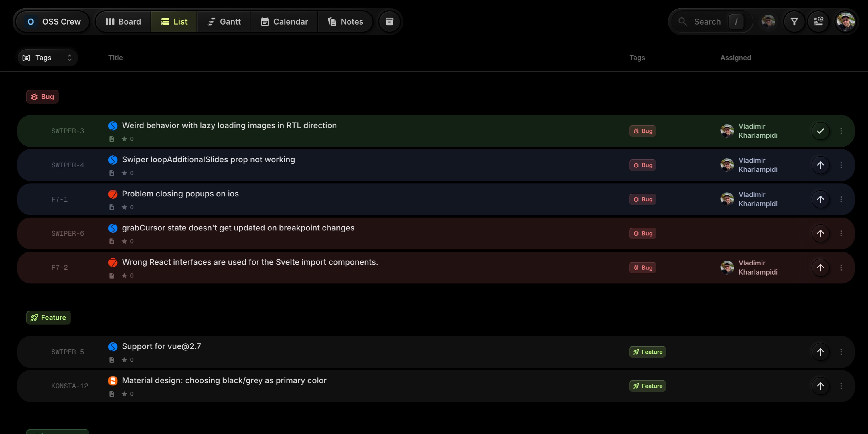
Task: Click the Konsta UI icon on KONSTA-12 row
Action: pyautogui.click(x=113, y=380)
